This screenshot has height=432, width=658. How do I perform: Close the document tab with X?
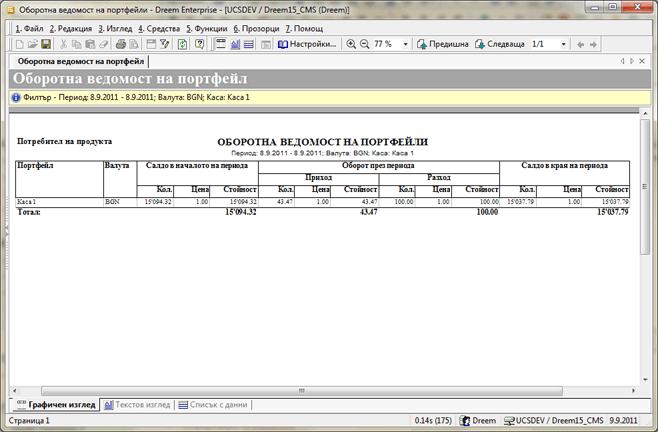coord(642,61)
